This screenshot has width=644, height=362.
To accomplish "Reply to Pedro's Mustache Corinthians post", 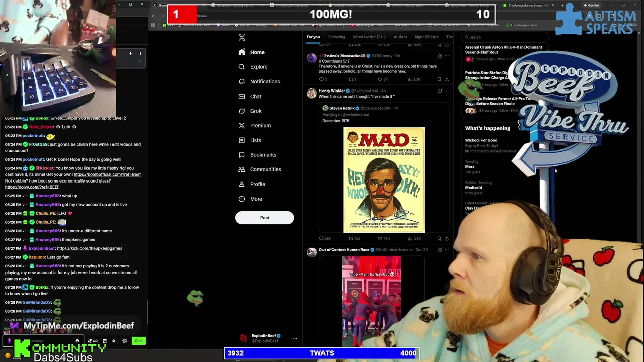I will pos(323,79).
